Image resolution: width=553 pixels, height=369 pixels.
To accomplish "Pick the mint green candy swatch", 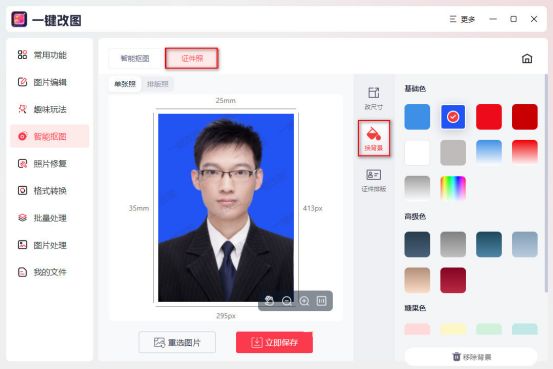I will coord(489,329).
